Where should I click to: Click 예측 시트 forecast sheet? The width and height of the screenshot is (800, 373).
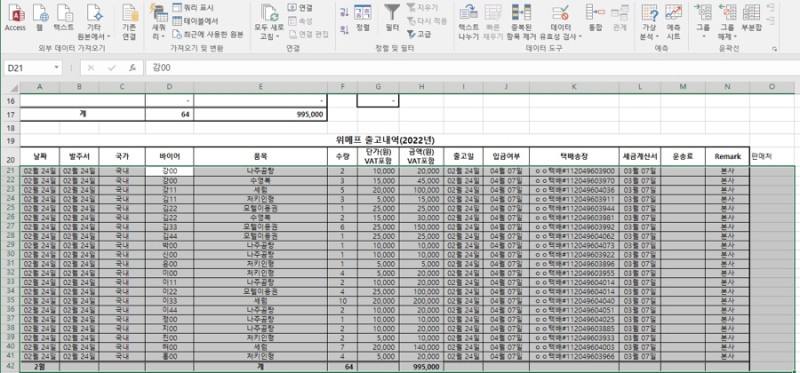673,22
